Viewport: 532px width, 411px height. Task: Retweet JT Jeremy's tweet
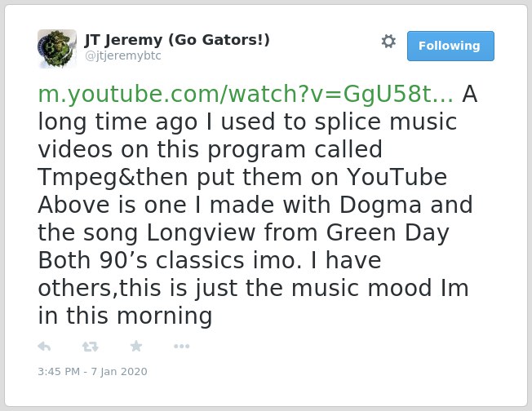pos(91,347)
